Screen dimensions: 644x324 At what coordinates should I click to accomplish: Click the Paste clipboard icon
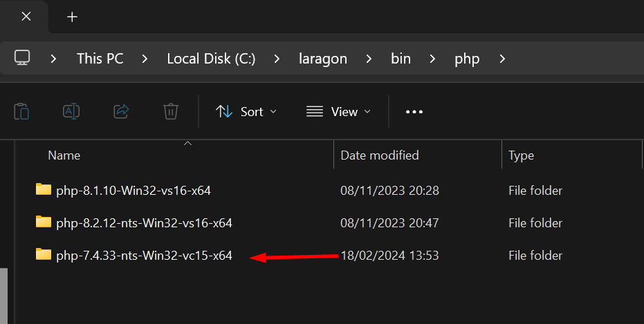[x=21, y=111]
